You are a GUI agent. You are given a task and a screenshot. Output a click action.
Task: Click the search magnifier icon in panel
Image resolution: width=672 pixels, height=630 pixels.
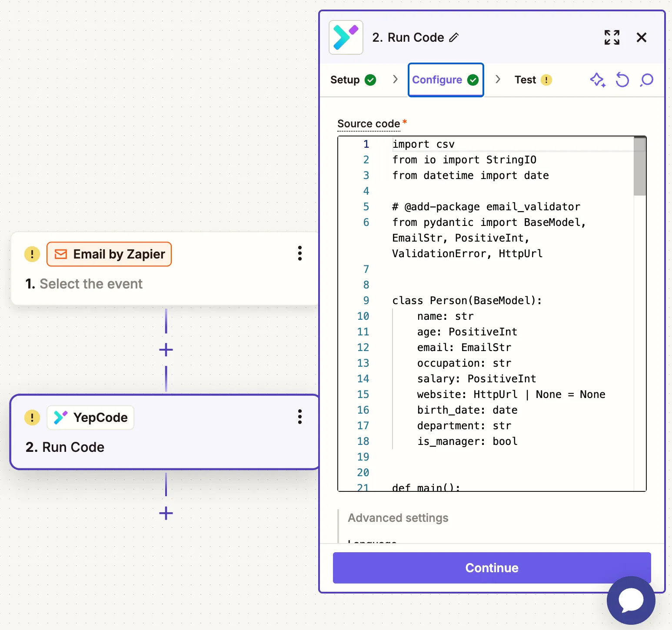coord(647,80)
